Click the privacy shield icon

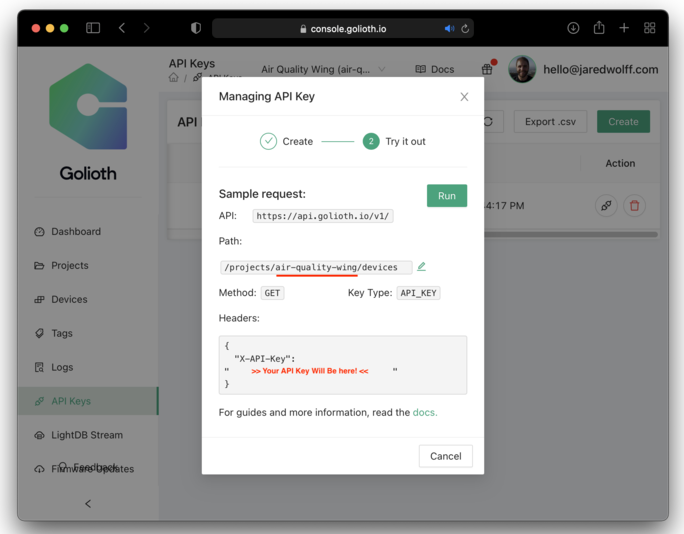click(x=196, y=29)
